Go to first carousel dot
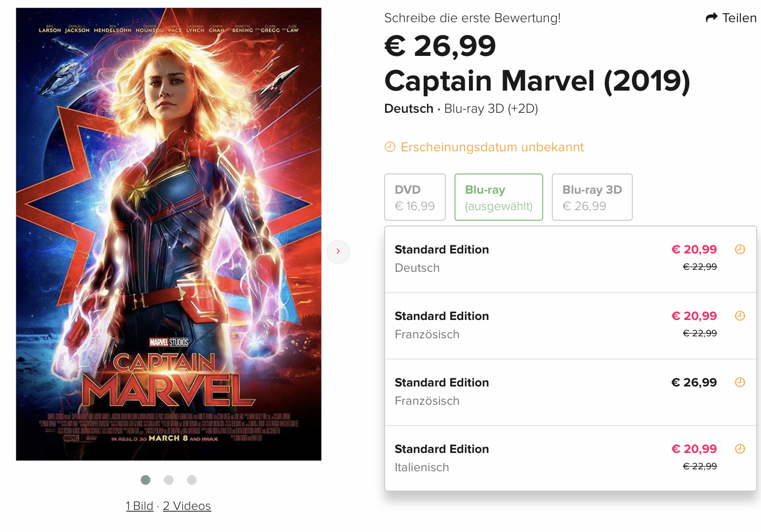The width and height of the screenshot is (761, 532). coord(146,480)
